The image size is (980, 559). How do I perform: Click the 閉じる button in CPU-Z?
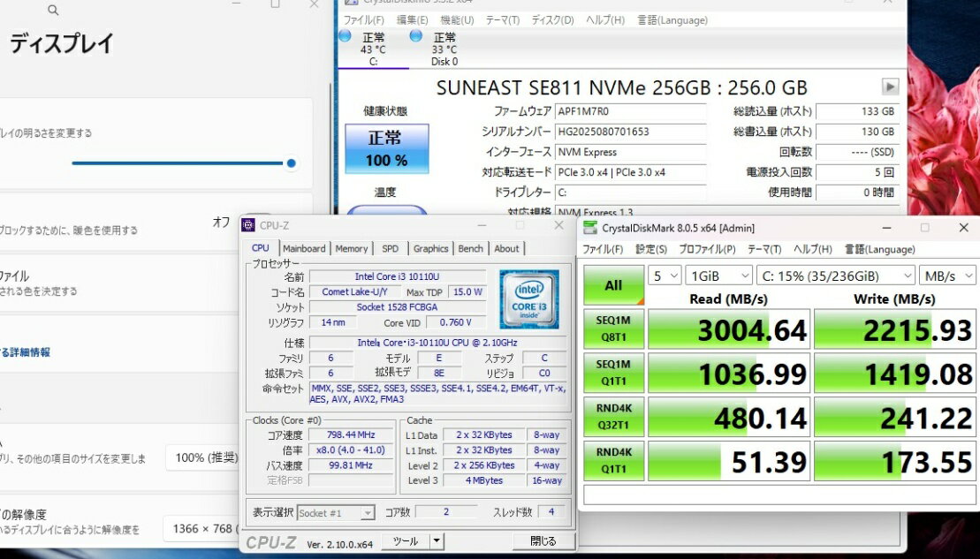point(543,541)
